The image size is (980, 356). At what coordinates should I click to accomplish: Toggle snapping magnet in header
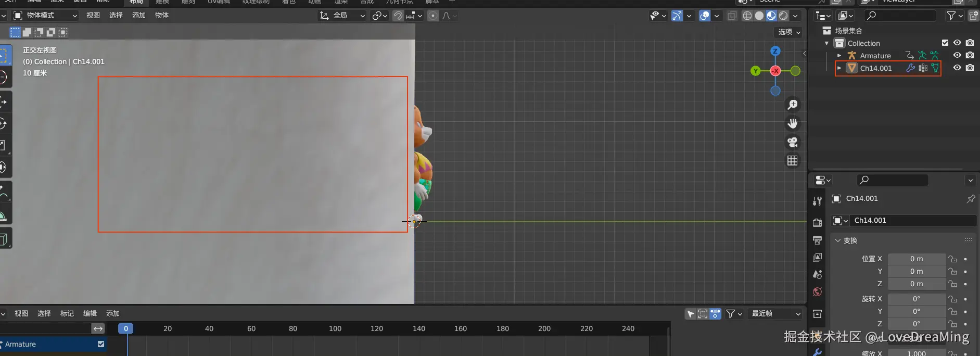pos(398,16)
